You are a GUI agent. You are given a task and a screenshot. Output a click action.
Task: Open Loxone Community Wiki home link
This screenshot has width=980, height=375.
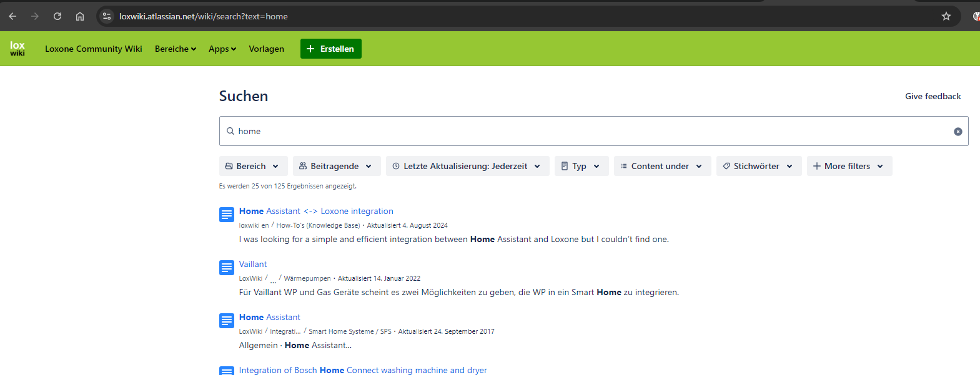[x=94, y=49]
